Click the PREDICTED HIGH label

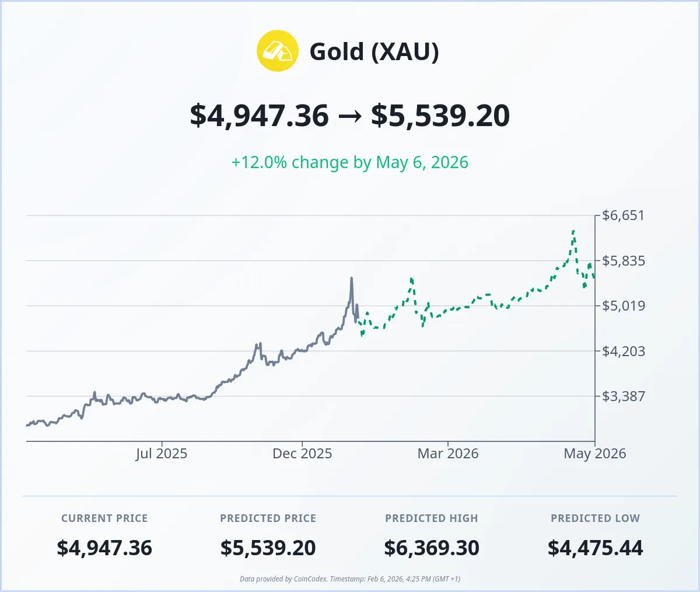tap(432, 518)
